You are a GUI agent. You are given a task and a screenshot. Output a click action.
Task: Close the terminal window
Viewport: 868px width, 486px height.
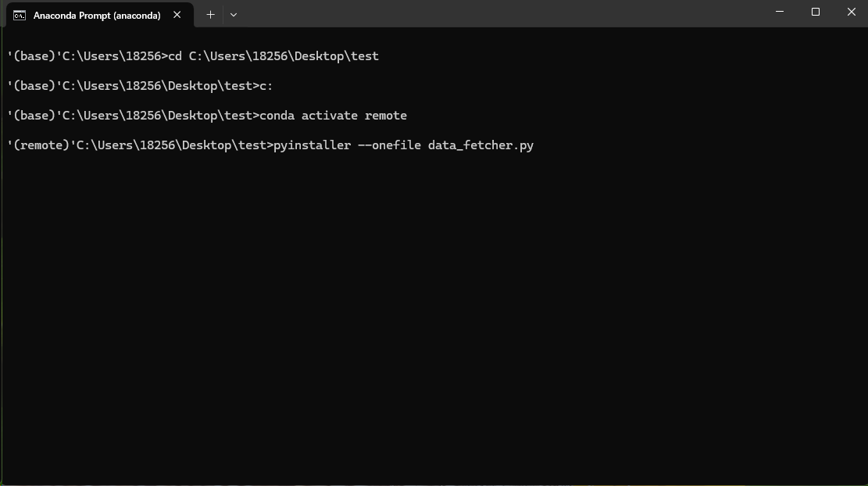pyautogui.click(x=852, y=12)
